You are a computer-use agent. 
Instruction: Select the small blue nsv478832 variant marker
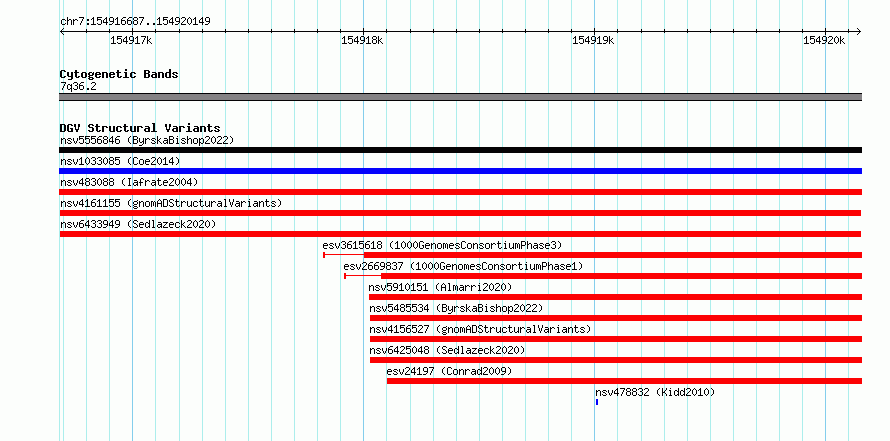(x=597, y=402)
